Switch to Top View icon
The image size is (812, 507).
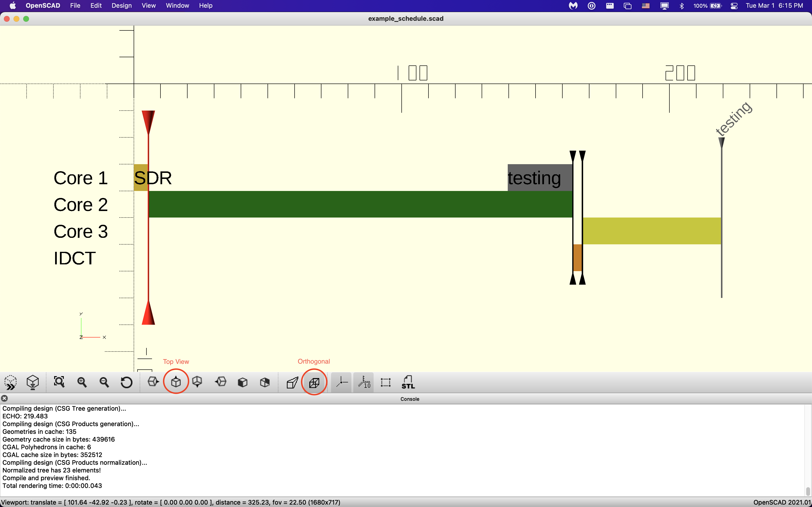point(176,382)
